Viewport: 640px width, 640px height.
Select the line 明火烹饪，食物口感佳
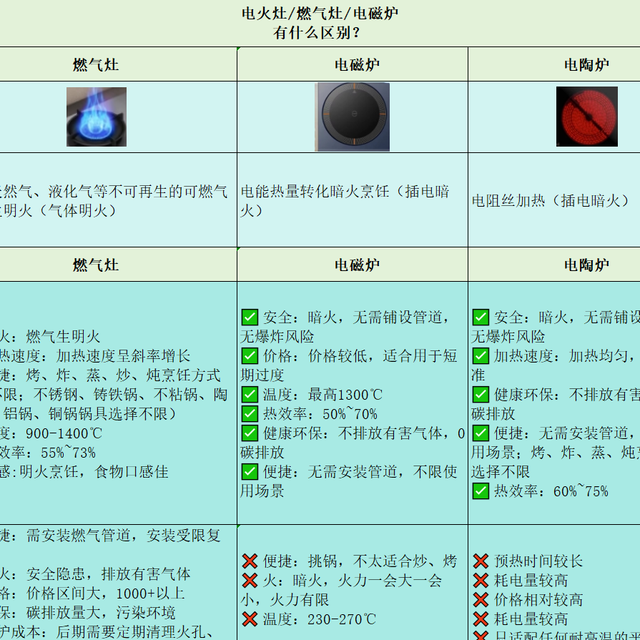click(x=84, y=472)
